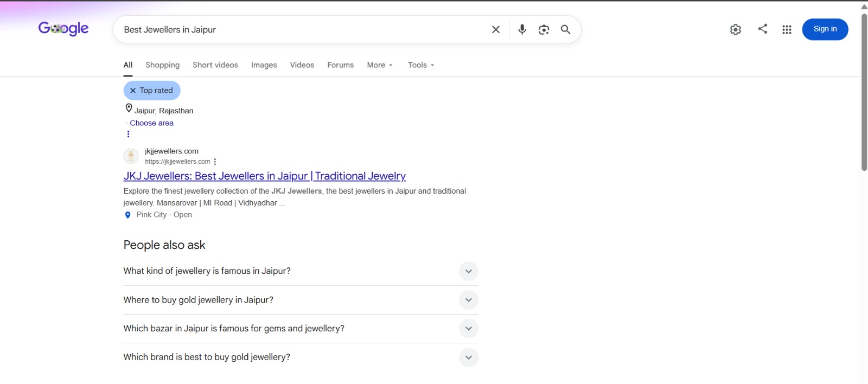The height and width of the screenshot is (384, 868).
Task: Open Quick Settings gear icon
Action: 736,29
